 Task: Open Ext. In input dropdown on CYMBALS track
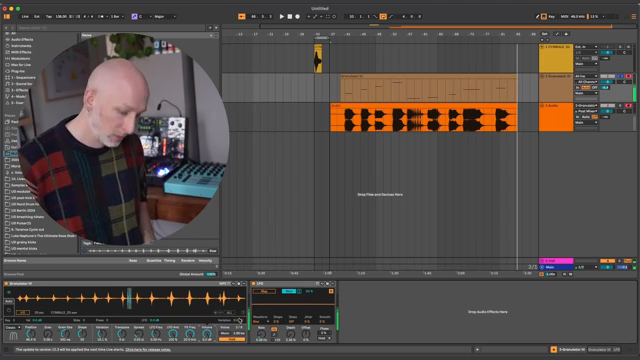pos(586,47)
